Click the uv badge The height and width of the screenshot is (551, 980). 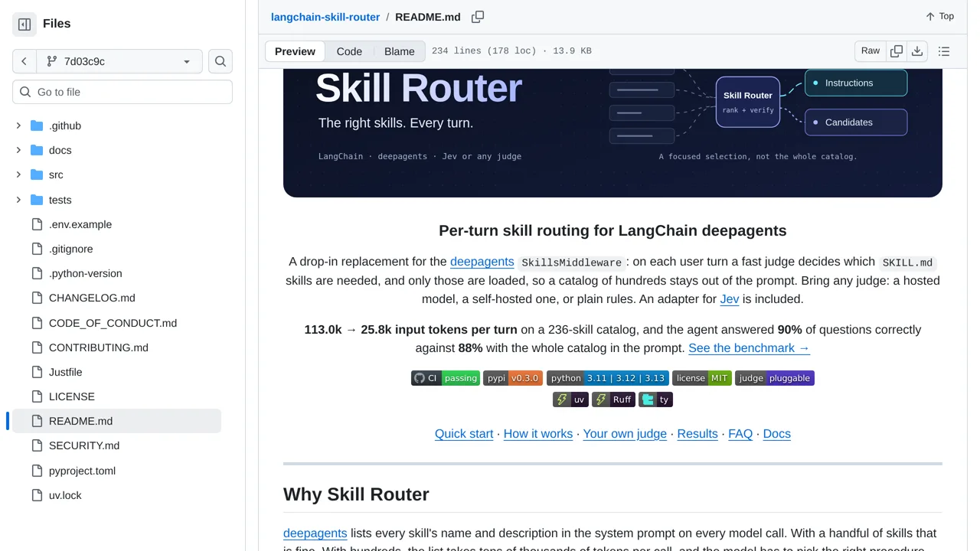coord(570,399)
